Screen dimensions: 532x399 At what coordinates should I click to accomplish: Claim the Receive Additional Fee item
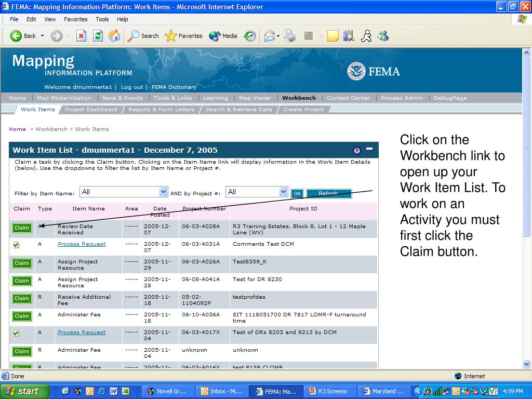(x=22, y=299)
